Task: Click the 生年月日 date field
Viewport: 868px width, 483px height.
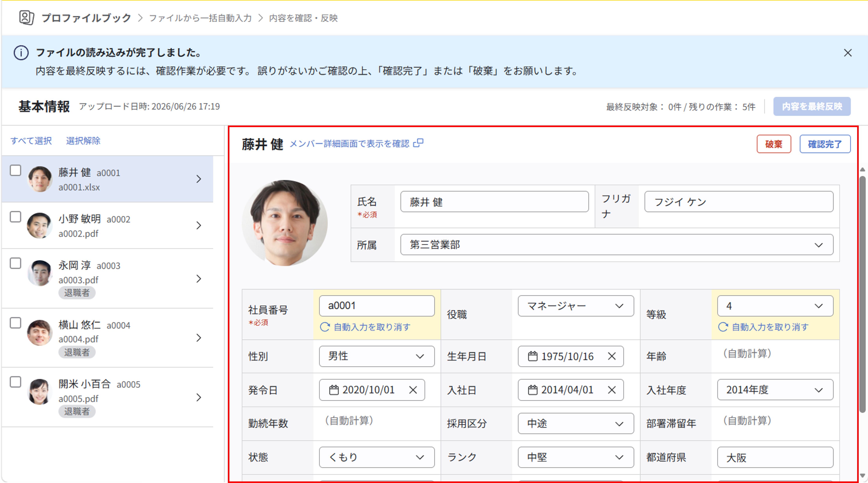Action: pos(571,356)
